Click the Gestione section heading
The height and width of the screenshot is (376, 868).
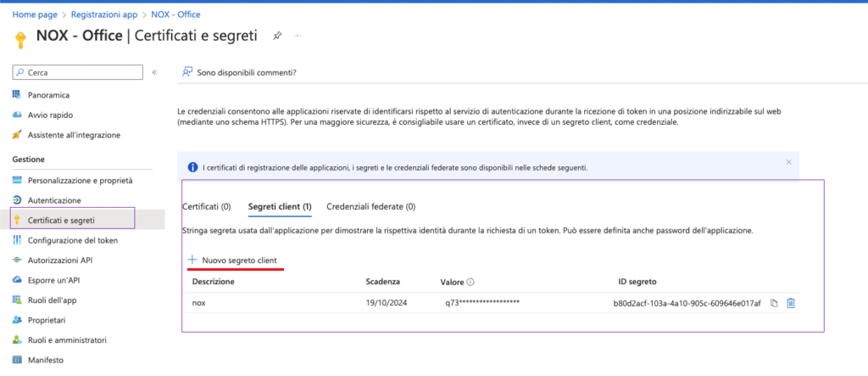click(28, 160)
